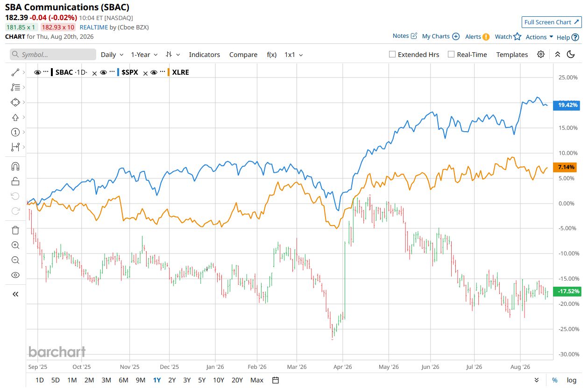Open the 1-Year period dropdown
The height and width of the screenshot is (388, 588).
point(144,55)
